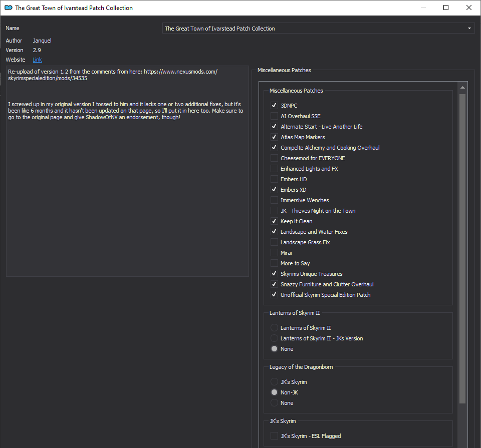This screenshot has width=481, height=448.
Task: Click the vertical scrollbar thumb in patches panel
Action: point(462,248)
